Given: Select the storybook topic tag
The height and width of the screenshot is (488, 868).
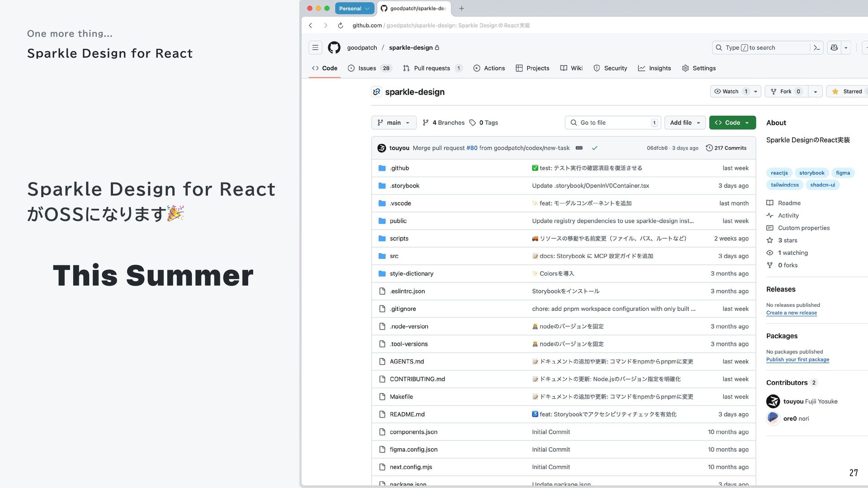Looking at the screenshot, I should pos(811,173).
